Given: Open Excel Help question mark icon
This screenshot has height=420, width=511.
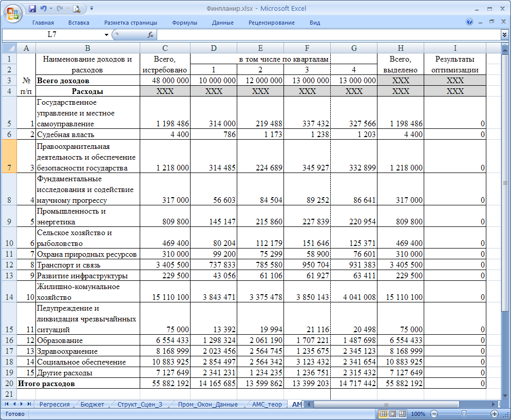Looking at the screenshot, I should [x=469, y=22].
